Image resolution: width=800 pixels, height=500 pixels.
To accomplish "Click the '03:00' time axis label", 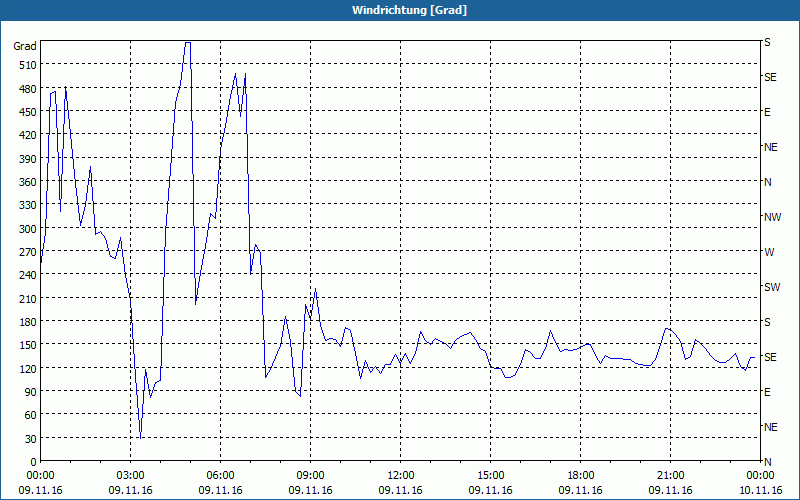I will [130, 476].
